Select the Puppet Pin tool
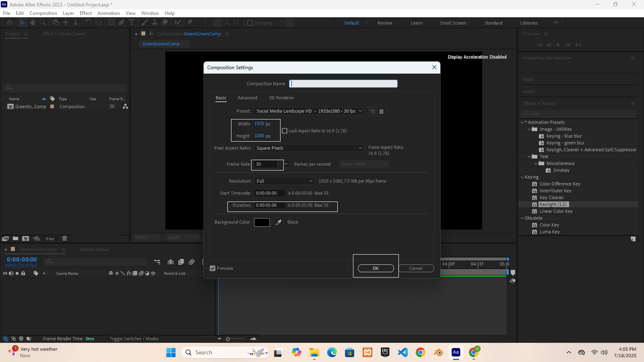The image size is (644, 362). coord(190,23)
